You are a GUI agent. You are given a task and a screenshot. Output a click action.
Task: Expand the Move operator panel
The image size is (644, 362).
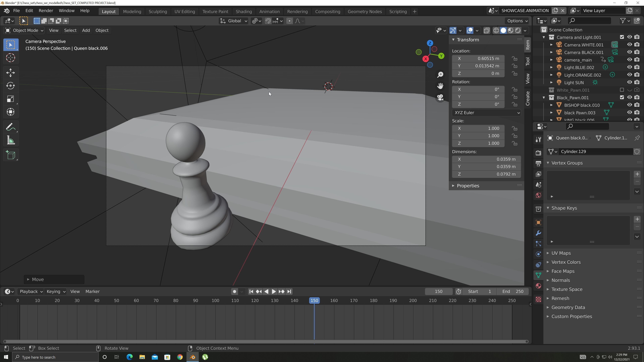coord(54,279)
